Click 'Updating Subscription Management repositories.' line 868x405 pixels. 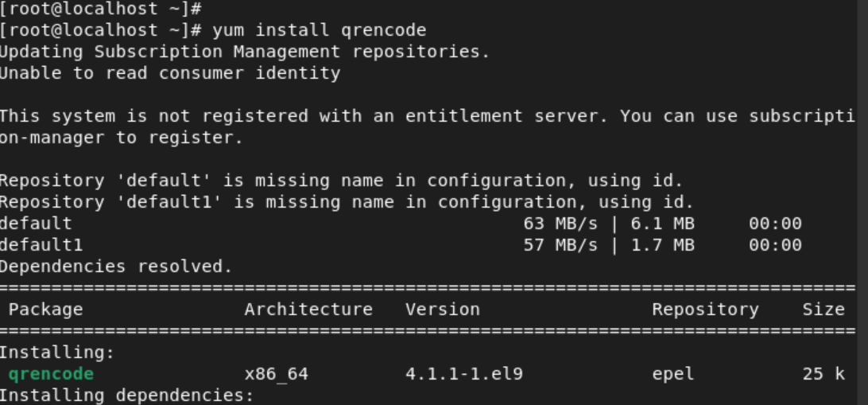(x=245, y=52)
